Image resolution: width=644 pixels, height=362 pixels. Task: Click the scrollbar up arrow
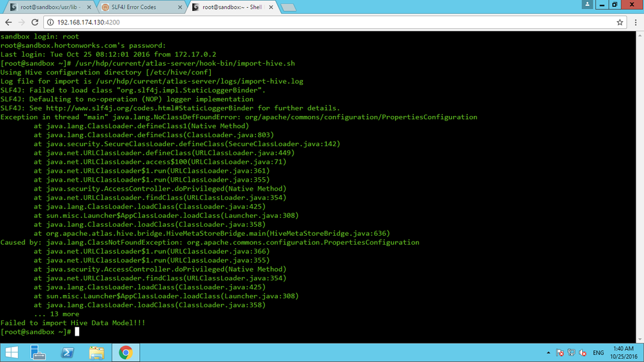640,35
